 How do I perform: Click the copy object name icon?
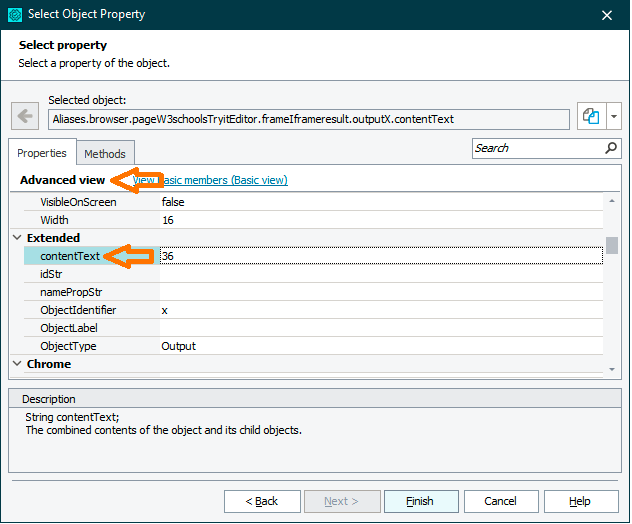click(x=591, y=117)
